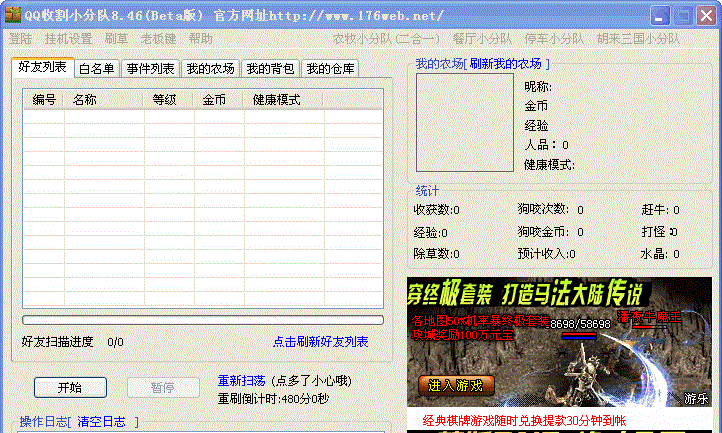Open 停车小分队 menu item
The height and width of the screenshot is (433, 722).
554,39
